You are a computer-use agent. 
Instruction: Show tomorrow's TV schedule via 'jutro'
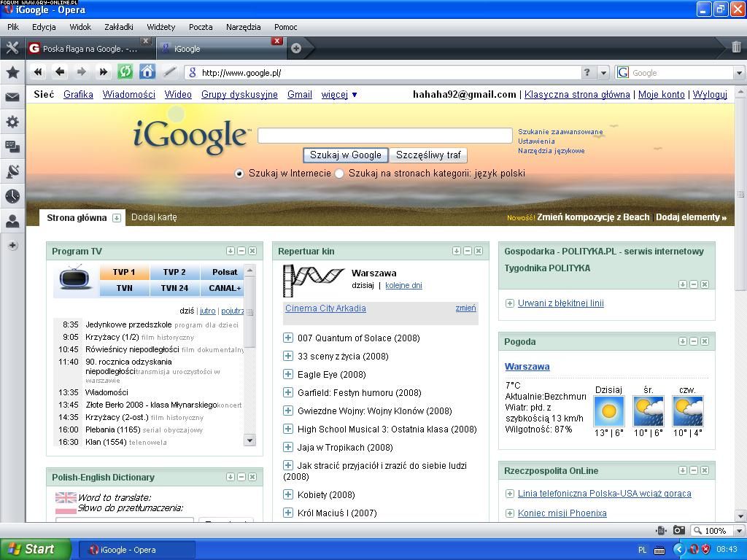pos(207,311)
